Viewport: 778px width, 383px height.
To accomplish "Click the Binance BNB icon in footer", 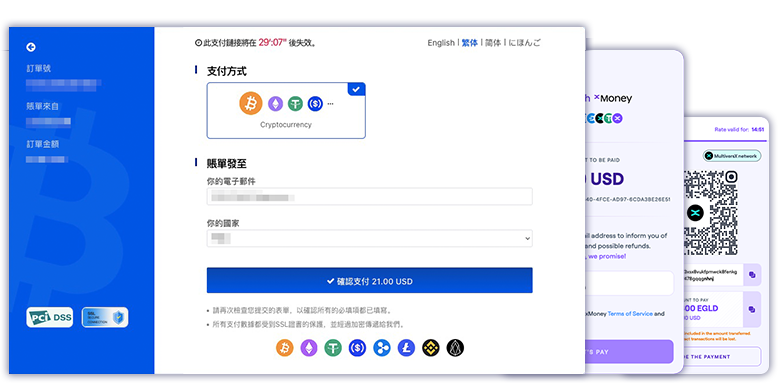I will (431, 348).
